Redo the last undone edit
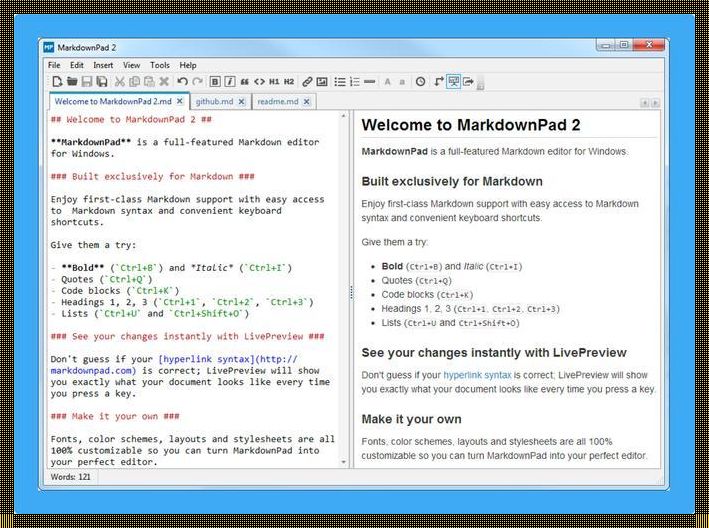 point(197,82)
